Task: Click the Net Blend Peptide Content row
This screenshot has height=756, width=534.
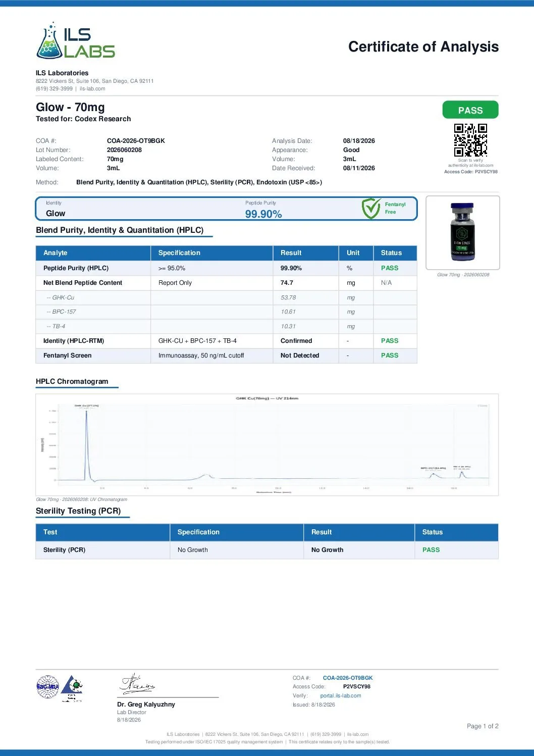Action: (226, 283)
